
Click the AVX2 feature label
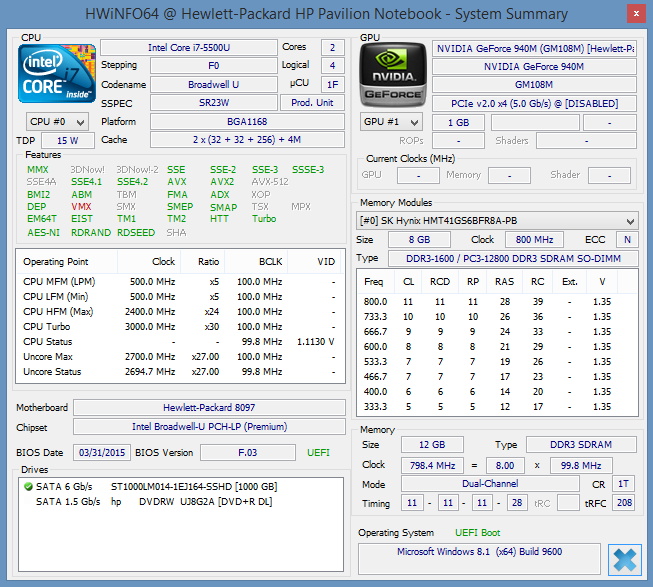coord(222,182)
